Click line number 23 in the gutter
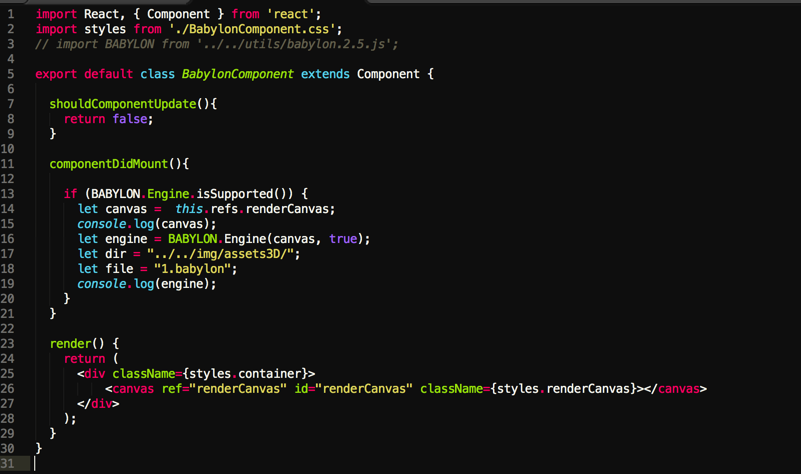This screenshot has width=801, height=474. click(8, 343)
